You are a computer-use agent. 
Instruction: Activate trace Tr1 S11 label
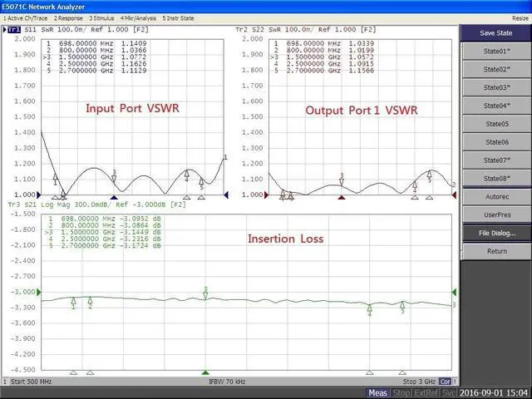point(22,30)
